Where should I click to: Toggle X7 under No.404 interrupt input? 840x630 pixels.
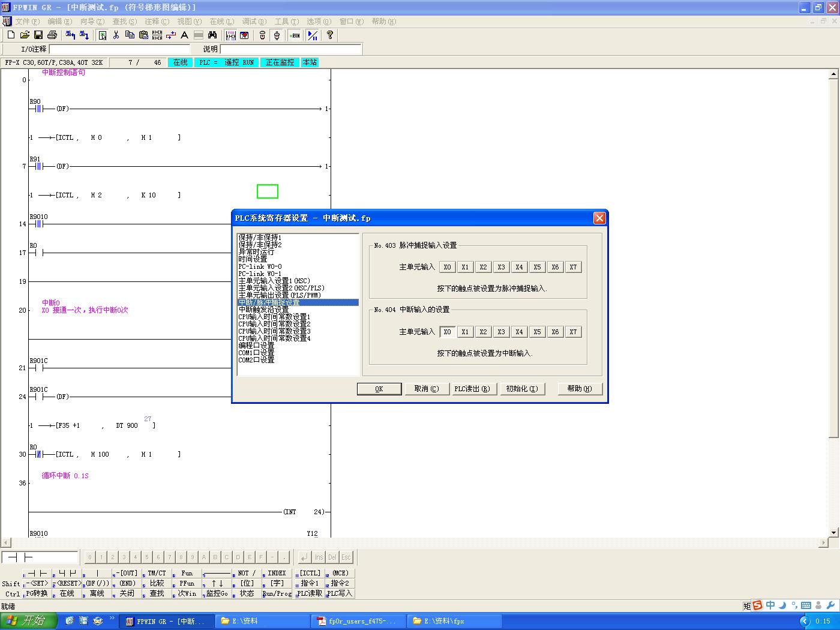(x=573, y=332)
